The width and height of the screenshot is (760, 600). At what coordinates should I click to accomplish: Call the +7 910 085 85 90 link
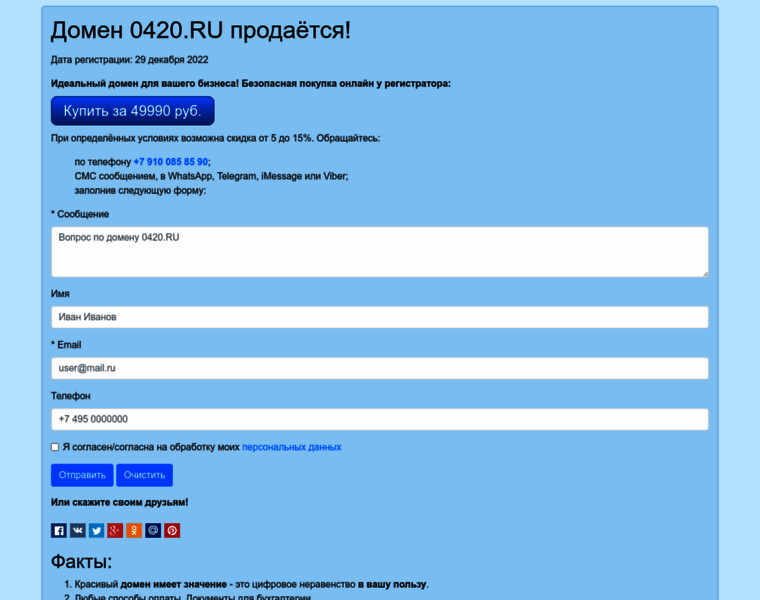[x=171, y=162]
